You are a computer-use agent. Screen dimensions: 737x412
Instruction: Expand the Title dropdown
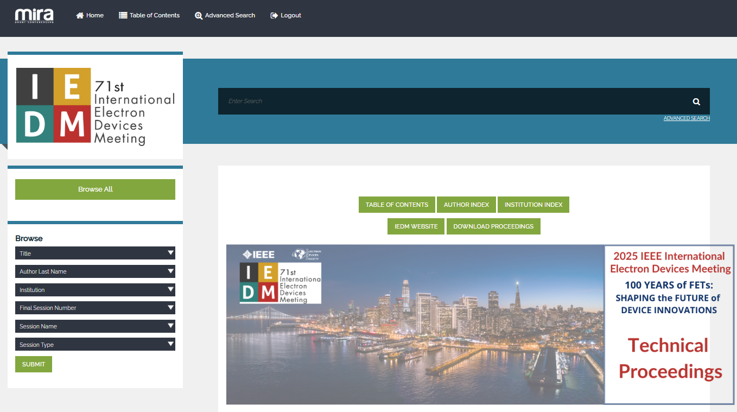[95, 253]
